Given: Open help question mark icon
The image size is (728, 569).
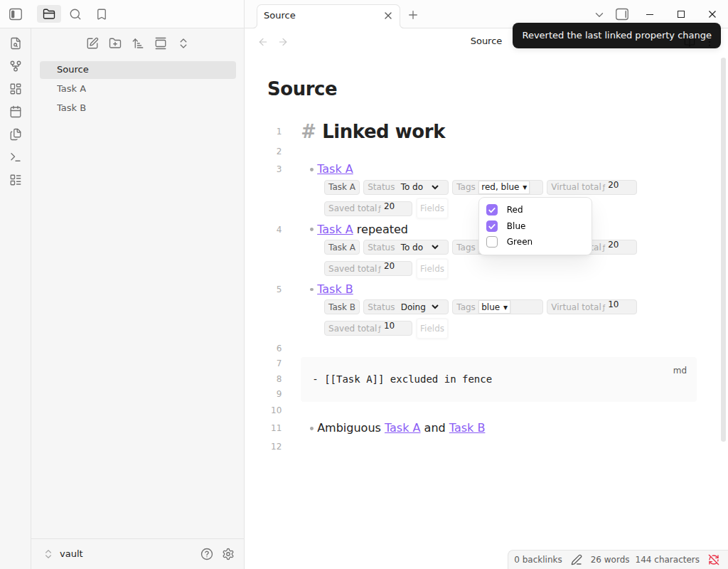Looking at the screenshot, I should click(207, 553).
